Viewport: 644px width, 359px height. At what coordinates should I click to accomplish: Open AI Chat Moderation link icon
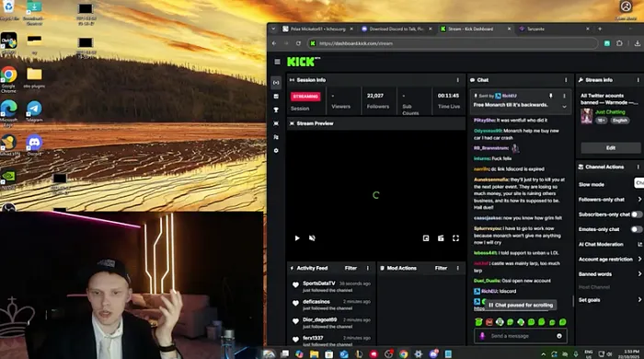[x=639, y=245]
